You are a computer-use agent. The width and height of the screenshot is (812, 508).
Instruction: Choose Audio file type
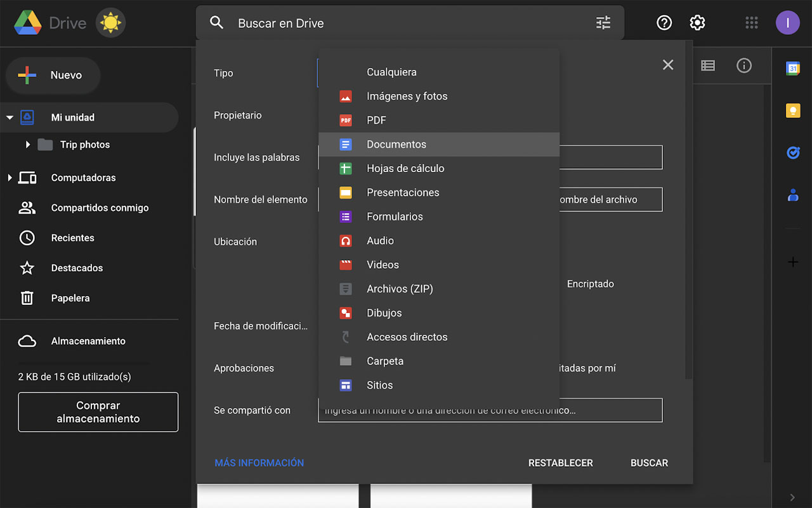coord(439,241)
